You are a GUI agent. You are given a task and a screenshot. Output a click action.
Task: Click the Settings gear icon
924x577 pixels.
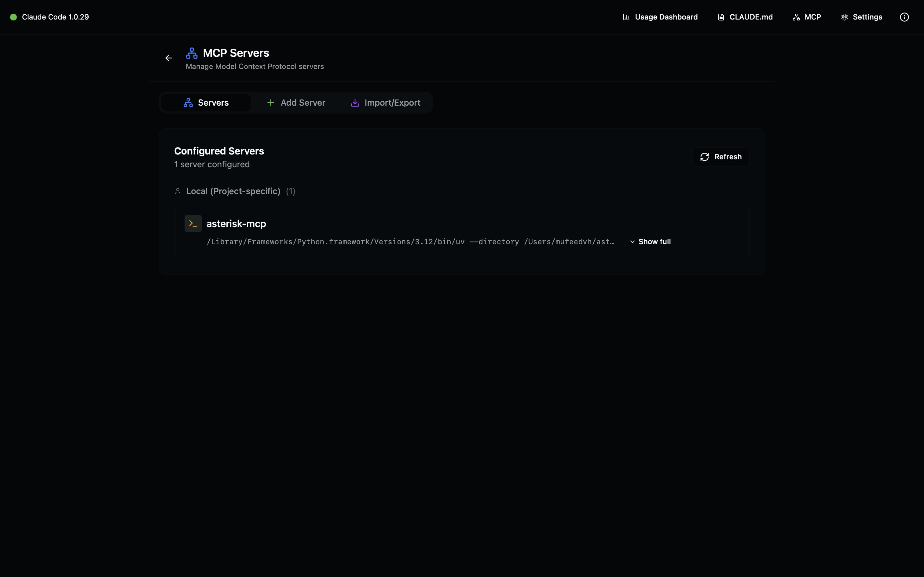point(844,17)
